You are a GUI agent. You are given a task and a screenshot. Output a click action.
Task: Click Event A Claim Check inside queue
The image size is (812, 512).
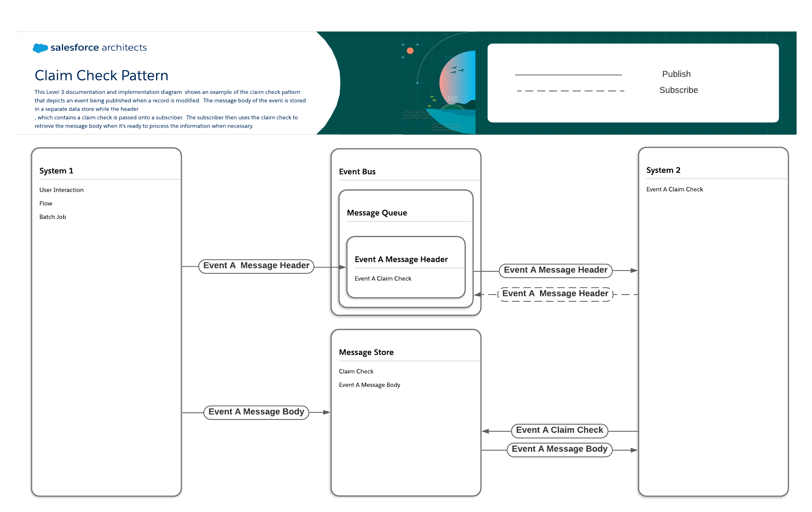pyautogui.click(x=383, y=278)
